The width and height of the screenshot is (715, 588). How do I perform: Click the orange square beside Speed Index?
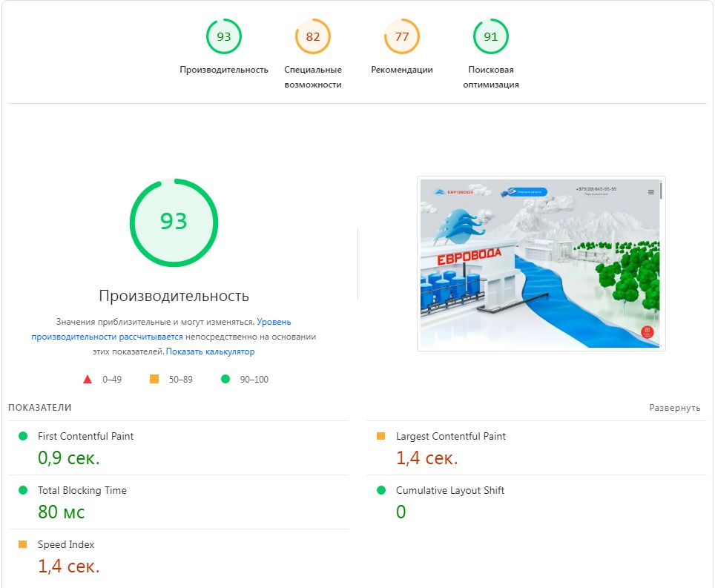24,544
